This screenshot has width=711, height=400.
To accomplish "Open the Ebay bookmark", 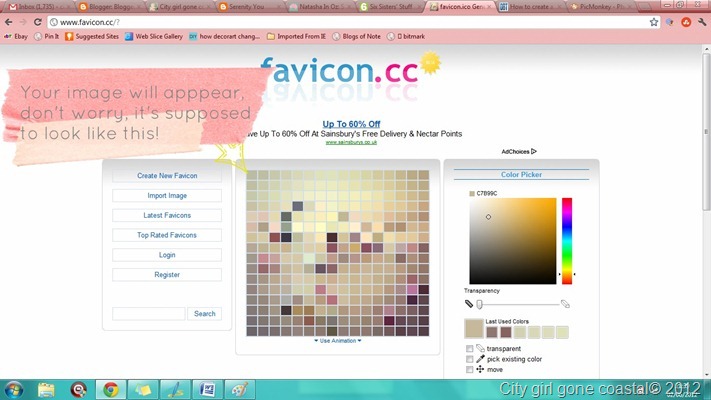I will (16, 36).
